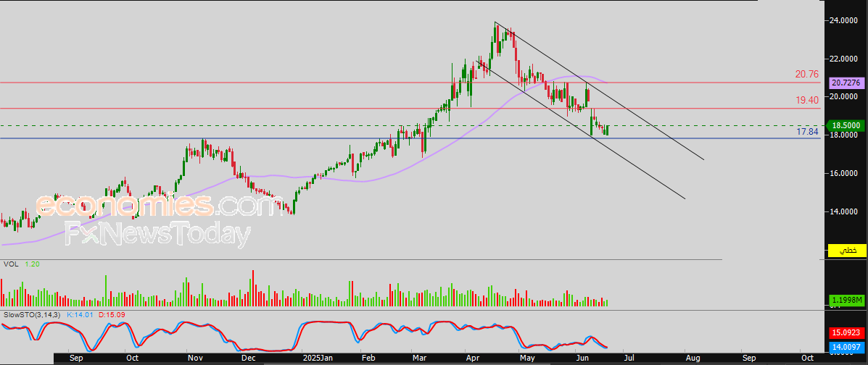Click the Jul label on time axis
The image size is (868, 365).
(x=629, y=358)
